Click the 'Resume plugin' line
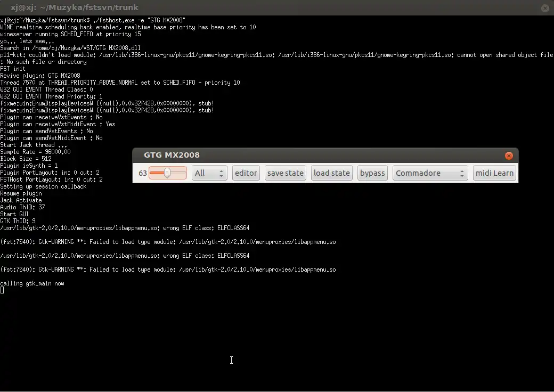This screenshot has height=392, width=554. (21, 193)
